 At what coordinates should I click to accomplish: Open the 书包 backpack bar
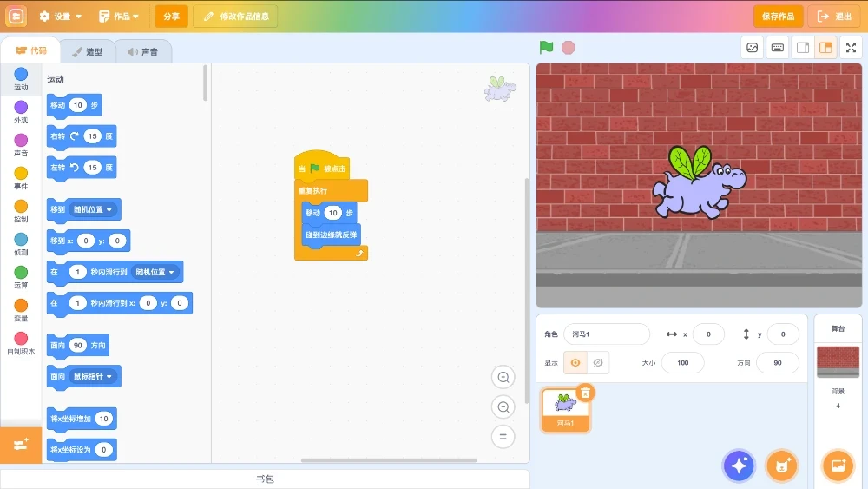(265, 479)
